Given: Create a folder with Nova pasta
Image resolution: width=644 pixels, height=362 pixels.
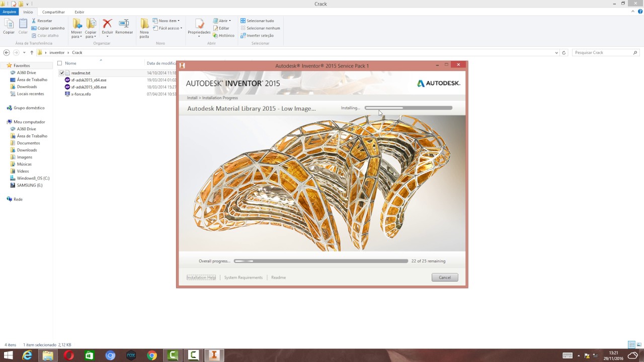Looking at the screenshot, I should [x=144, y=28].
